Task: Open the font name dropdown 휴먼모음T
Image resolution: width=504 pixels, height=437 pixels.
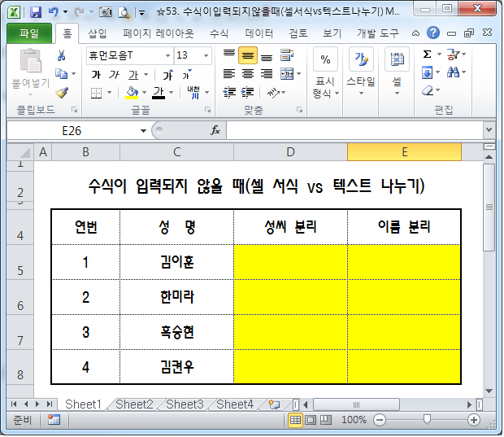Action: click(167, 55)
